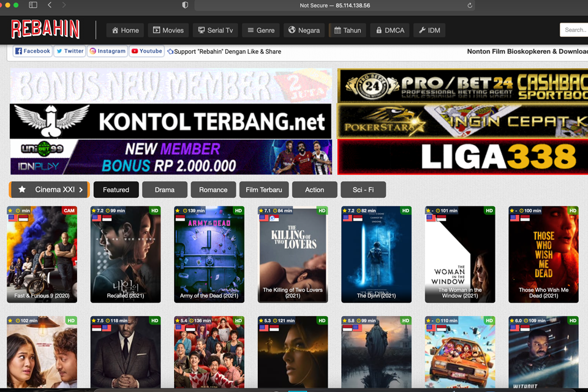Expand the Tahun menu
The width and height of the screenshot is (588, 392).
(x=348, y=31)
